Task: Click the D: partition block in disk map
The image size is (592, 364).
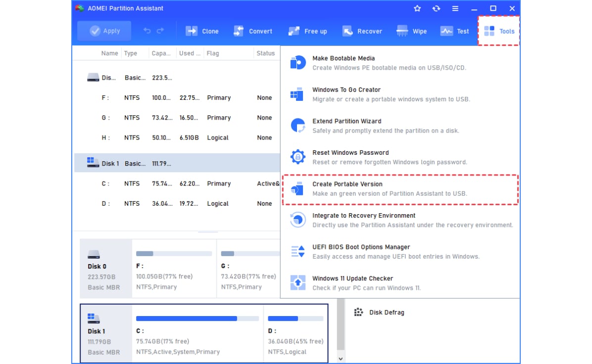Action: pos(296,333)
